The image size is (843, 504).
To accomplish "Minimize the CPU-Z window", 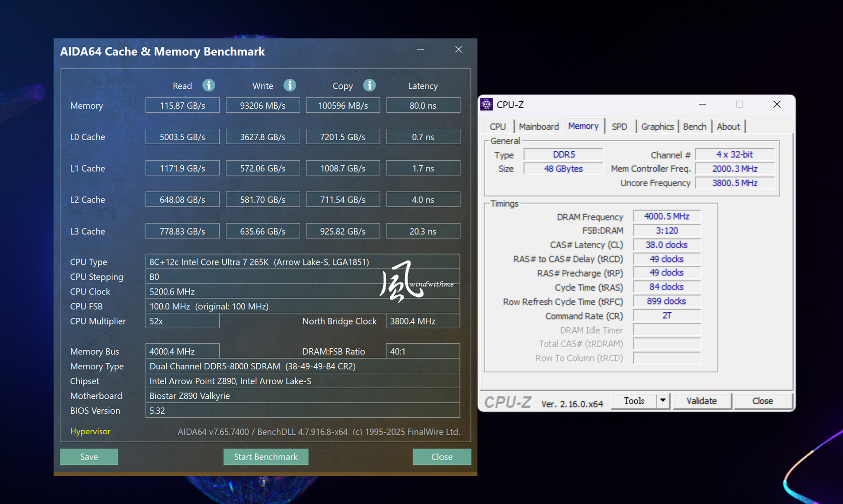I will (x=702, y=104).
